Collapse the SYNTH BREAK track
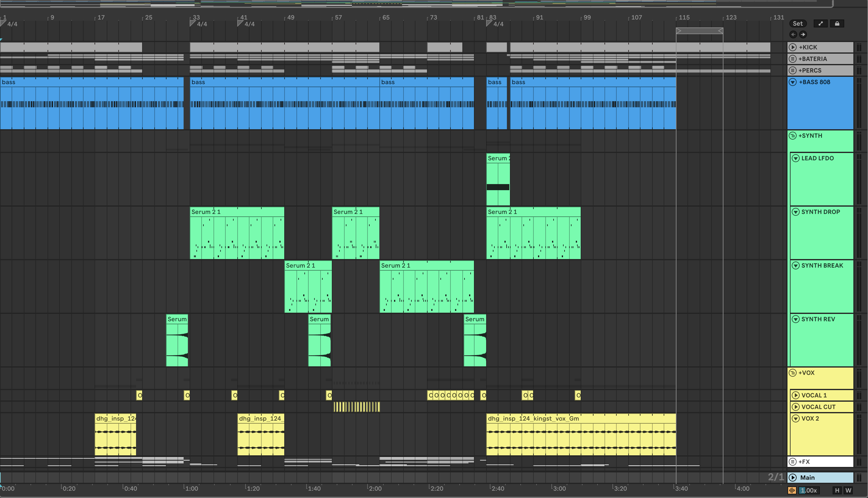 tap(796, 266)
